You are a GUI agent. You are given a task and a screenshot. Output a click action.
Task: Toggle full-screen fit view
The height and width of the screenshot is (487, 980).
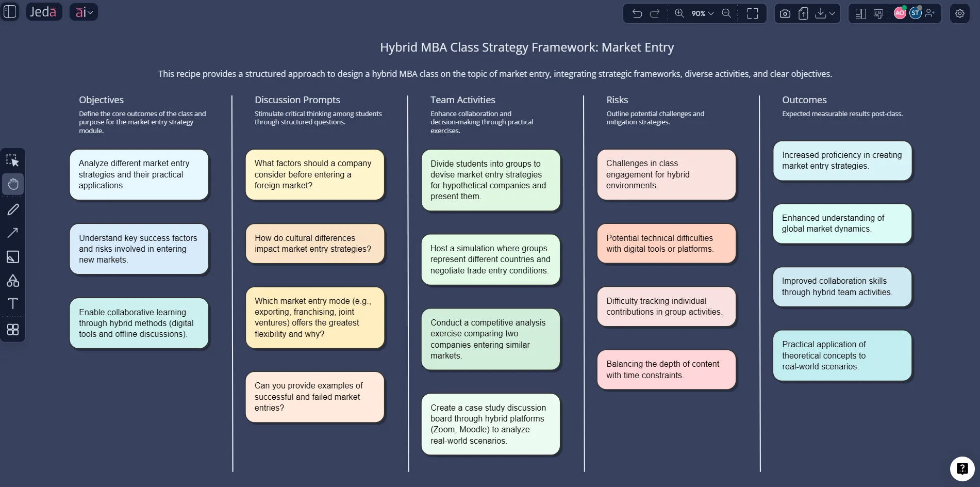tap(752, 13)
